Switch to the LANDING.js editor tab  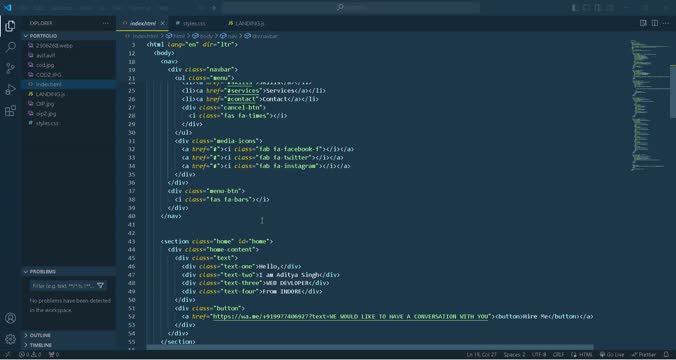pyautogui.click(x=249, y=23)
